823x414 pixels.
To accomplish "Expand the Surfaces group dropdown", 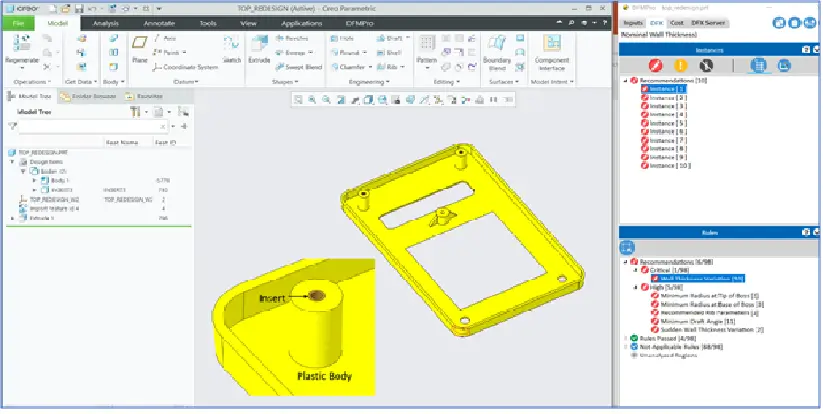I will point(516,82).
